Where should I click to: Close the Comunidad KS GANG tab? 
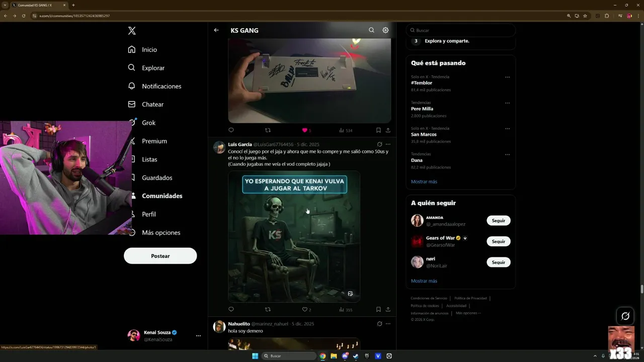click(64, 5)
